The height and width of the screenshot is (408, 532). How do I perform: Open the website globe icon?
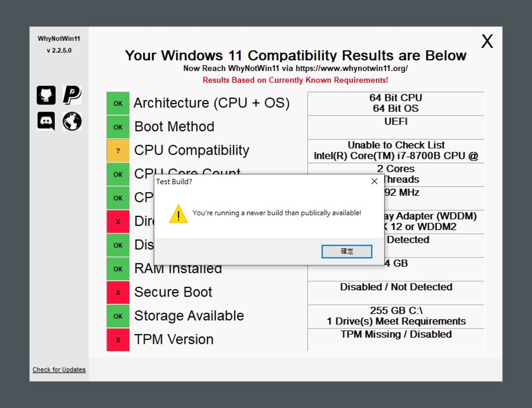pos(72,121)
